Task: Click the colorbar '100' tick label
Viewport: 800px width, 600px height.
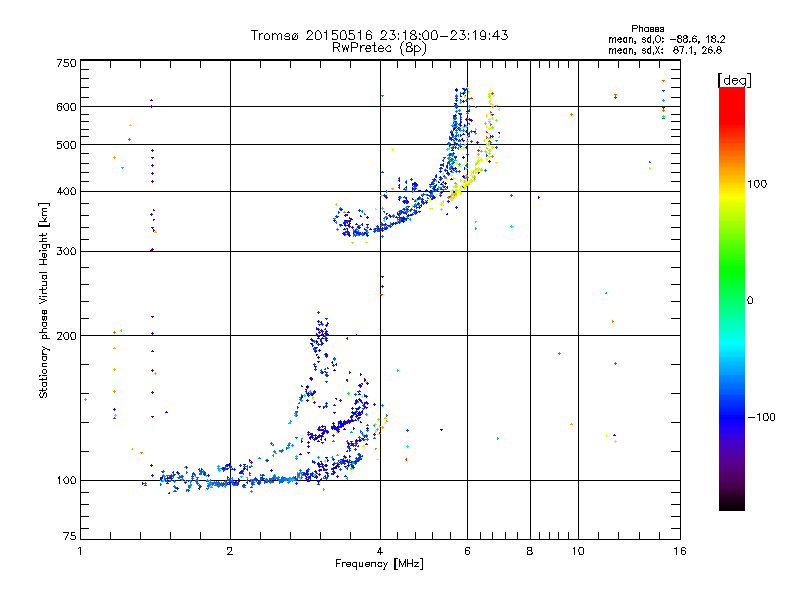Action: tap(757, 184)
